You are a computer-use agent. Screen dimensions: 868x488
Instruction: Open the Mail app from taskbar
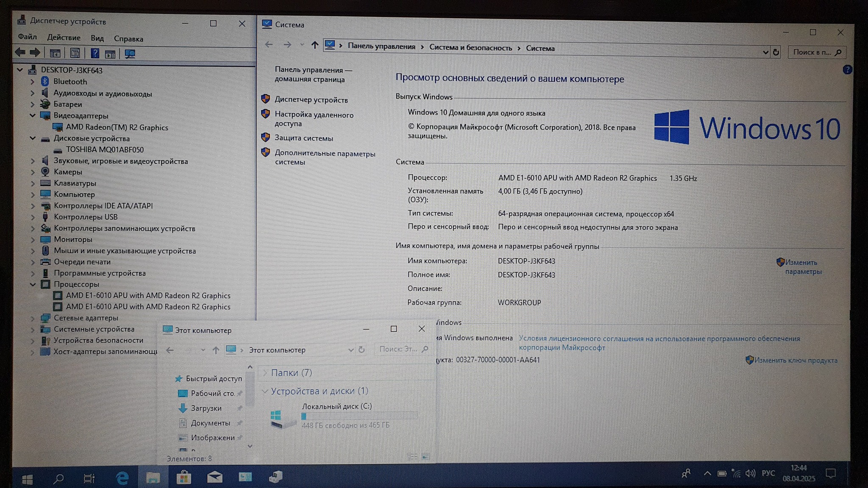click(x=214, y=477)
